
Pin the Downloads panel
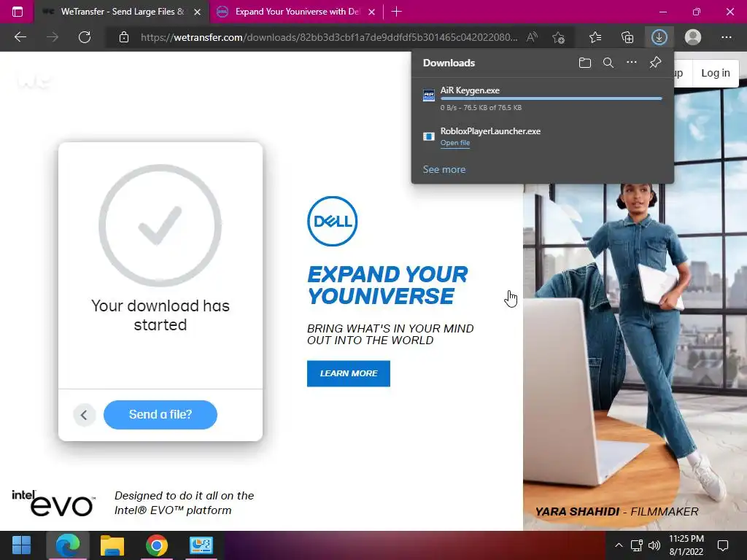pos(656,63)
